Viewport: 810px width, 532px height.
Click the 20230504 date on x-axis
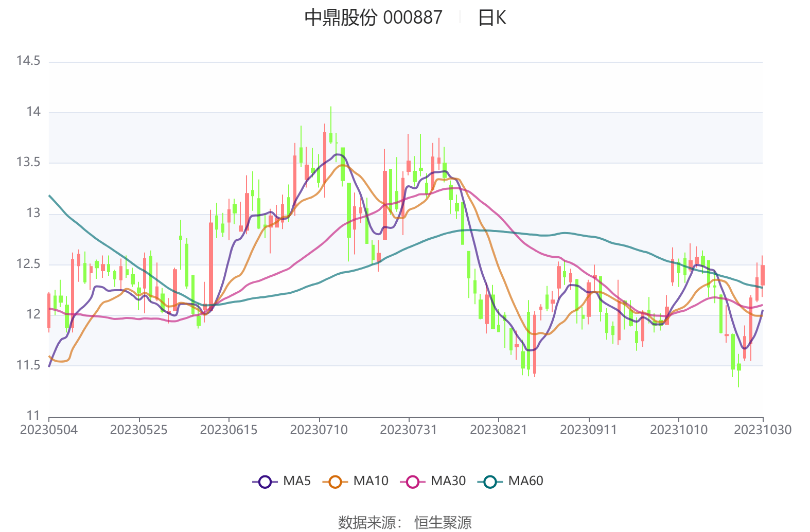(49, 430)
